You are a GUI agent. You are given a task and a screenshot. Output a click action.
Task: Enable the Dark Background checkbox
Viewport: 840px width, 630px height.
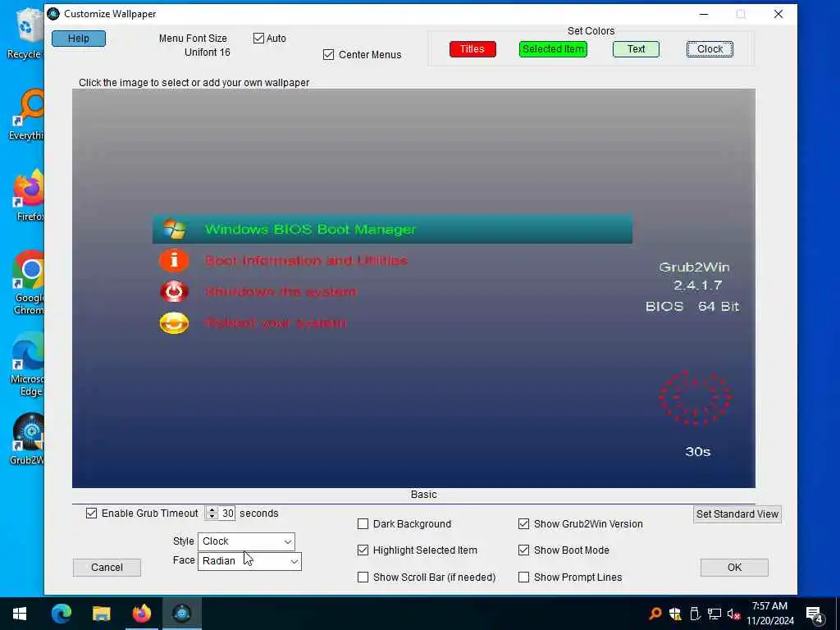point(363,524)
